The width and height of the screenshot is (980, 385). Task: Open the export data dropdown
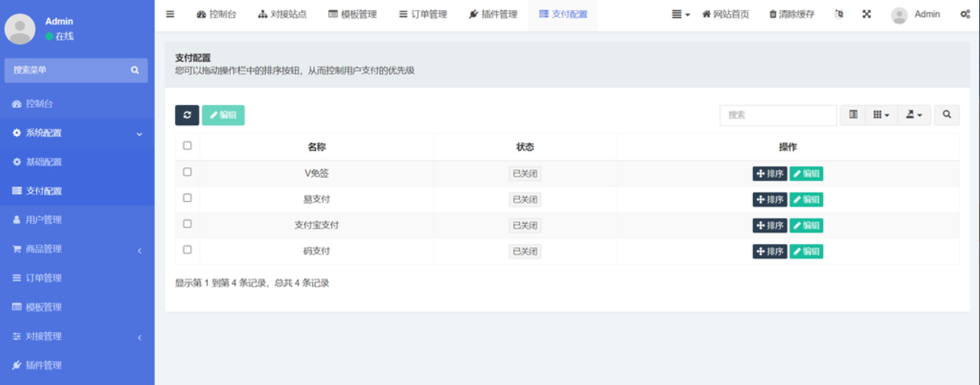click(x=913, y=115)
